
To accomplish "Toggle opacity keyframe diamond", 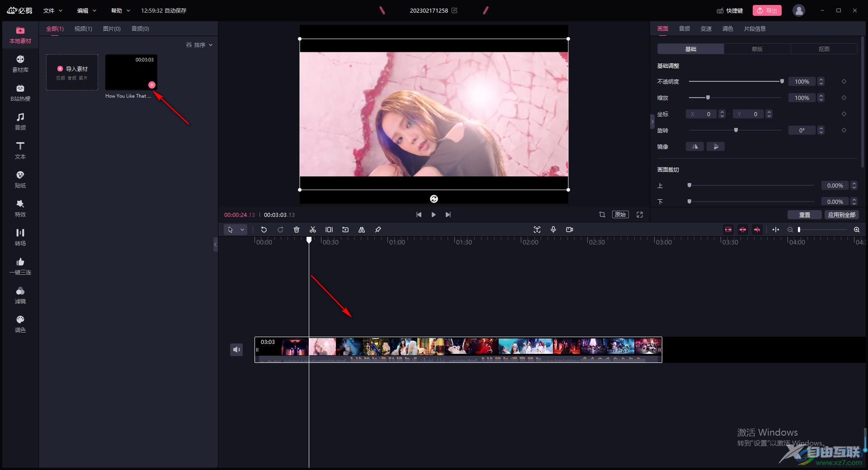I will (844, 81).
